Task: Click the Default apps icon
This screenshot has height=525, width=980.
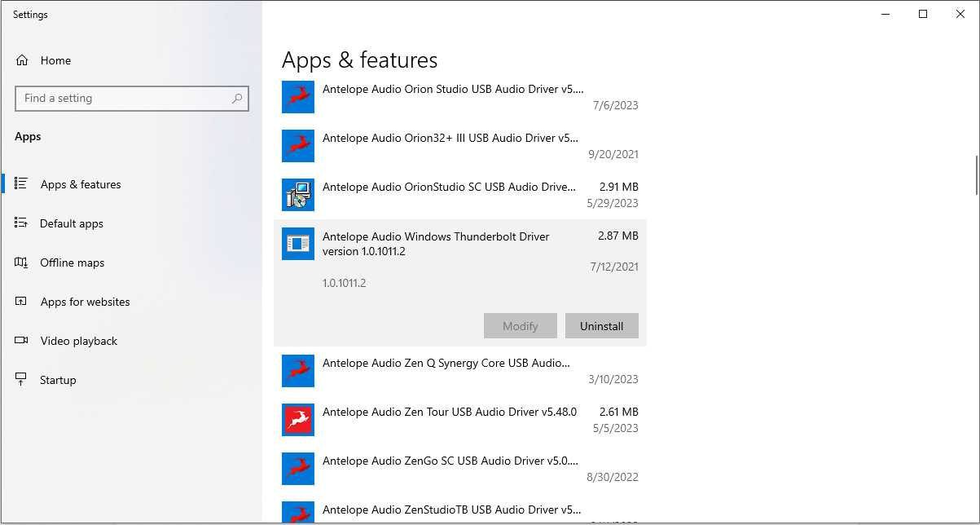Action: [x=22, y=223]
